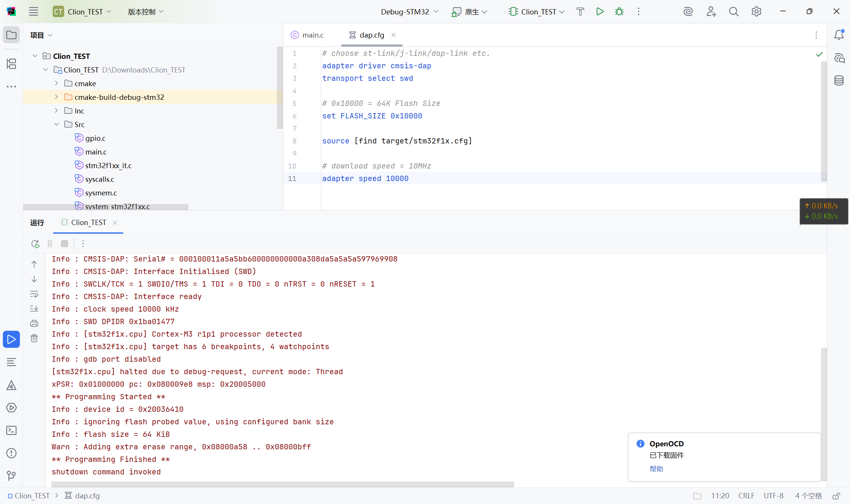This screenshot has width=850, height=504.
Task: Clear the run console output
Action: click(x=34, y=338)
